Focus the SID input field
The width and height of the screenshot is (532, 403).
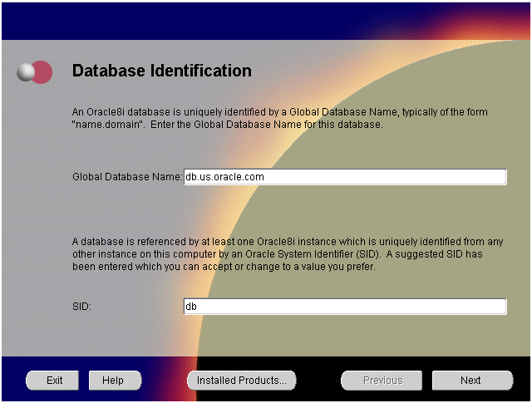[345, 307]
